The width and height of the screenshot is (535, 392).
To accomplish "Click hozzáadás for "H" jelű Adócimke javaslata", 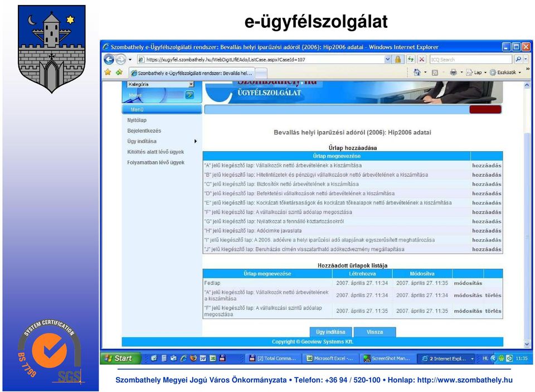I will click(x=487, y=231).
